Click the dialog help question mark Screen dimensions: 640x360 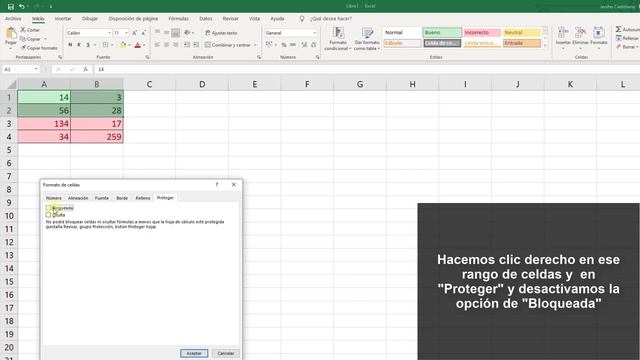click(x=217, y=185)
